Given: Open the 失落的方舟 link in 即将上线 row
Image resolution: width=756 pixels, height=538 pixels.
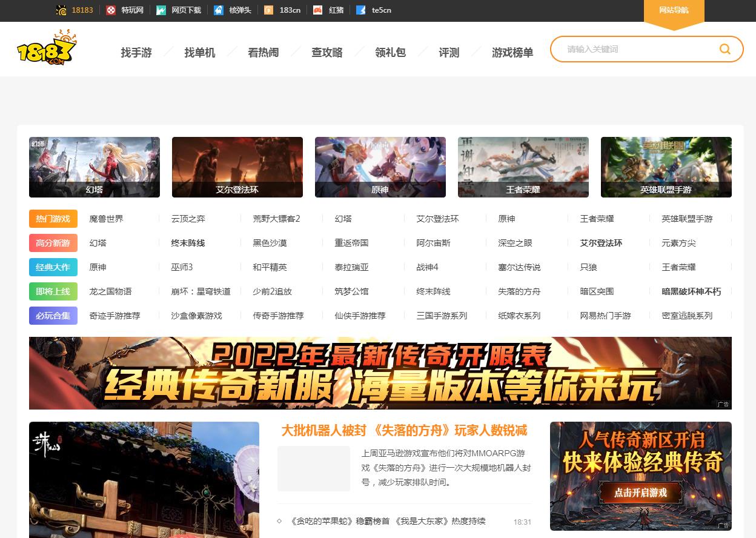Looking at the screenshot, I should [520, 291].
